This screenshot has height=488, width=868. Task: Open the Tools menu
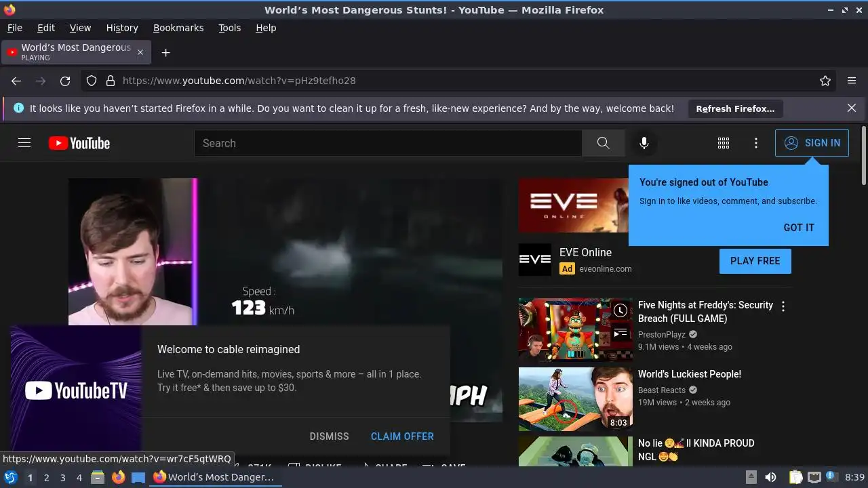(x=229, y=28)
